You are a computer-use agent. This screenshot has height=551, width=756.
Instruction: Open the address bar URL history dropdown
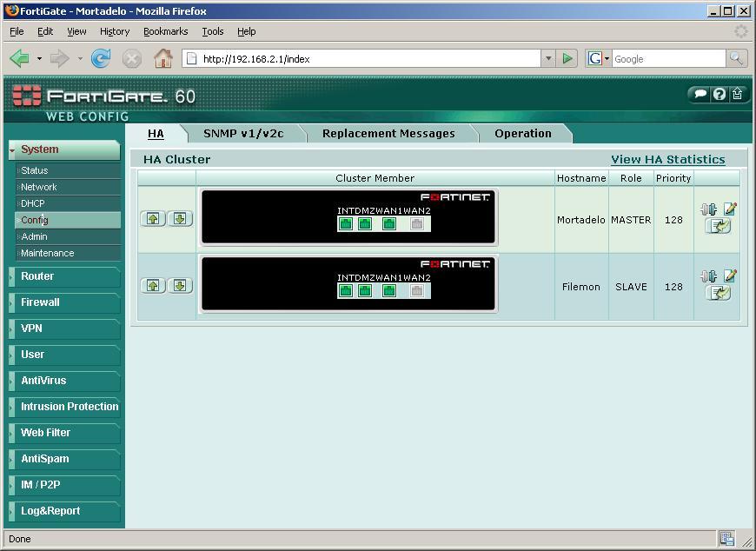pyautogui.click(x=548, y=59)
